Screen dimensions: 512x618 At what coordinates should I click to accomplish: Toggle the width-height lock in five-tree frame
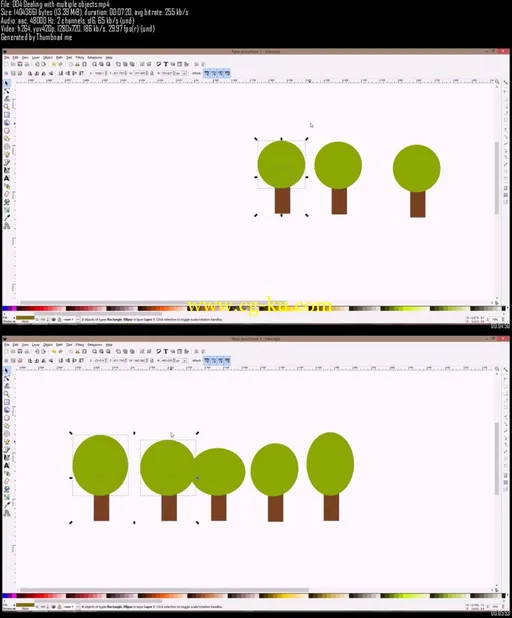[x=152, y=361]
